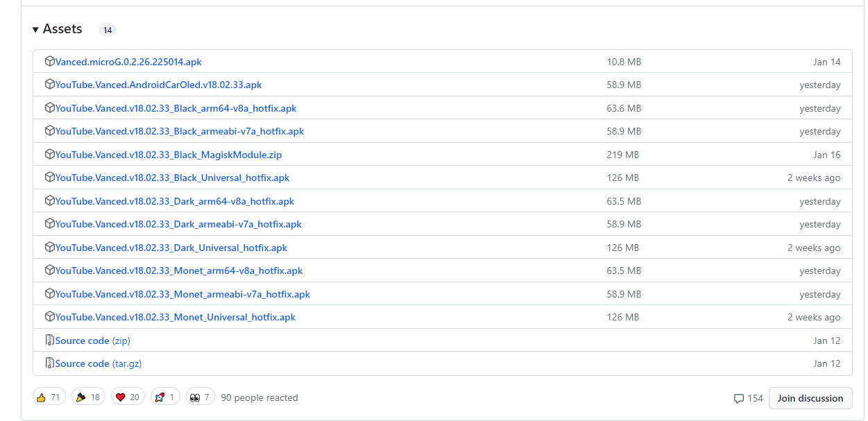Click the 63.5 MB size for Monet_arm64-v8a

coord(624,270)
